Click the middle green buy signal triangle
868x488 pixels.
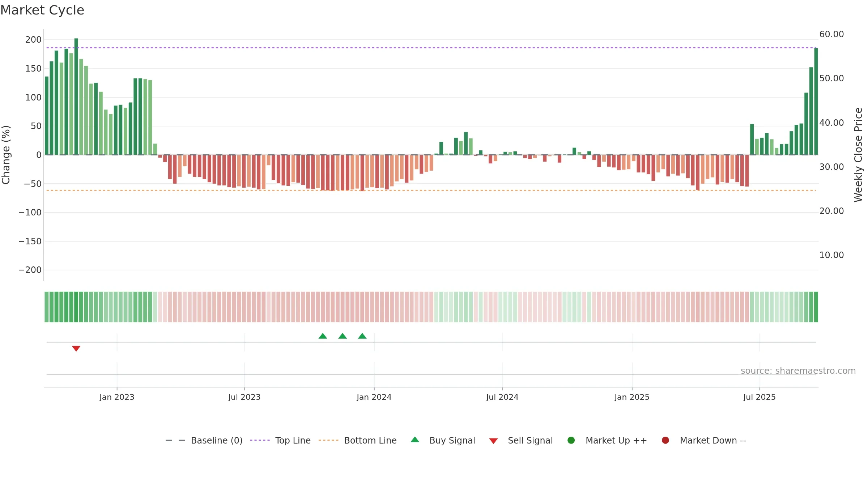pos(342,336)
